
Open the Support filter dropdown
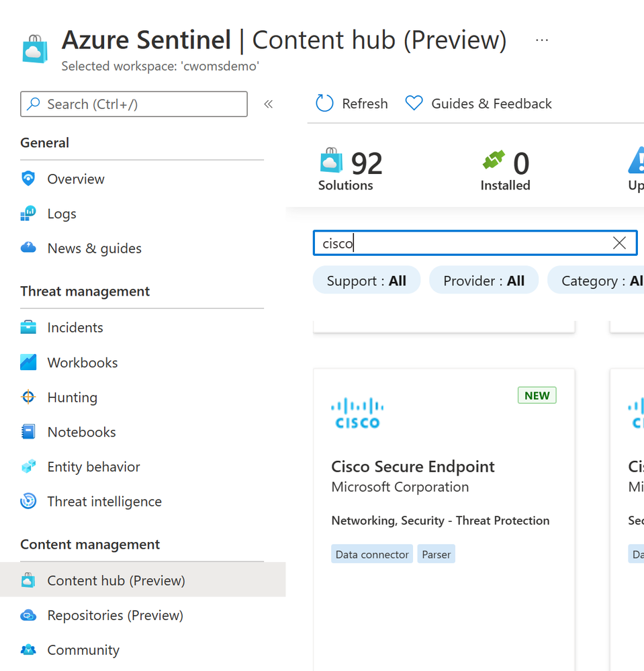tap(367, 281)
